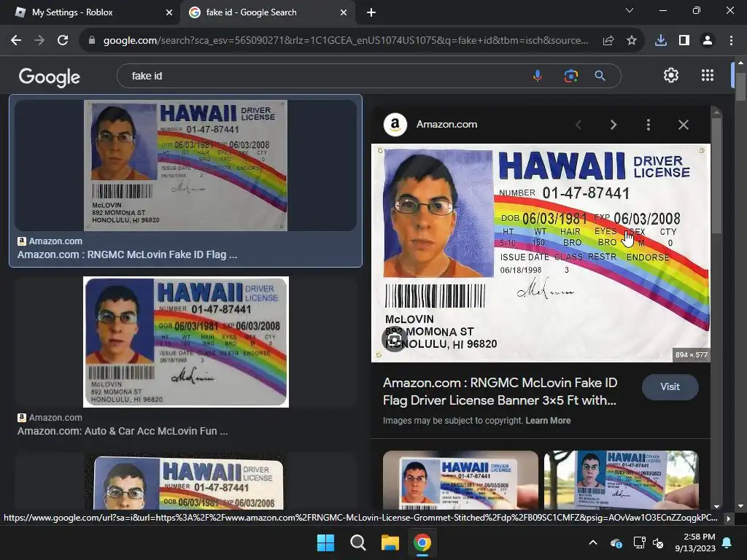The image size is (747, 560).
Task: Open the tab search dropdown chevron
Action: [630, 10]
